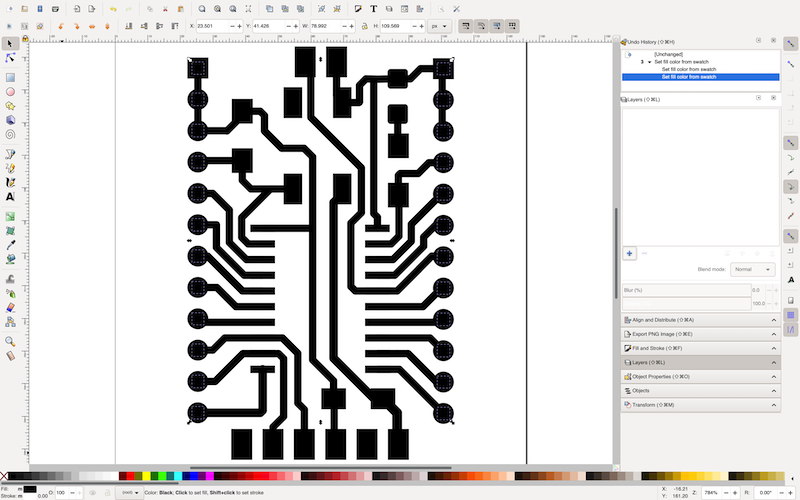
Task: Click the no-color X swatch
Action: tap(4, 476)
